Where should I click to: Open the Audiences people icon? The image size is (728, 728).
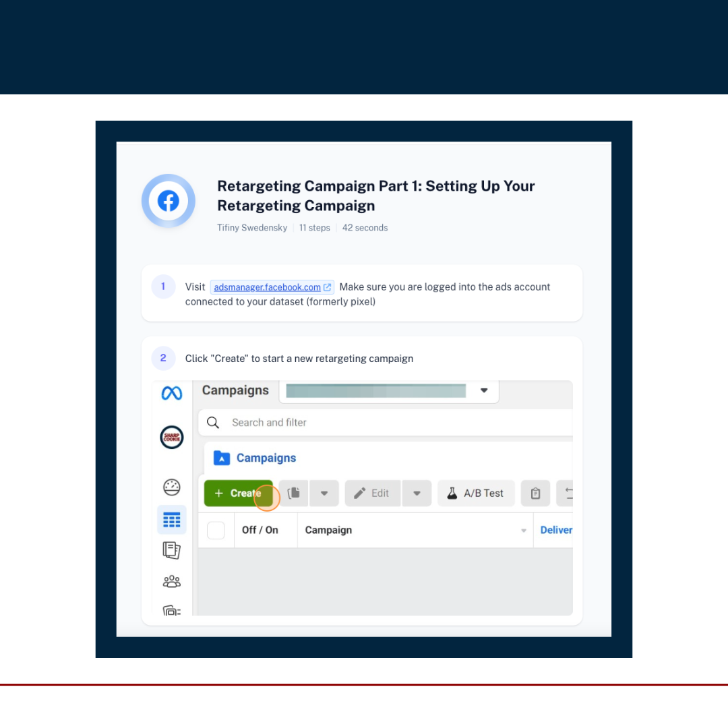(172, 581)
